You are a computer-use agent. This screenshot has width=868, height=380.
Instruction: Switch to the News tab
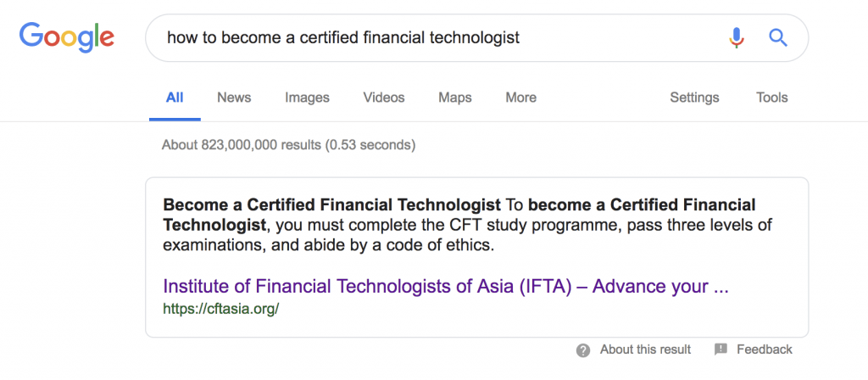tap(234, 98)
